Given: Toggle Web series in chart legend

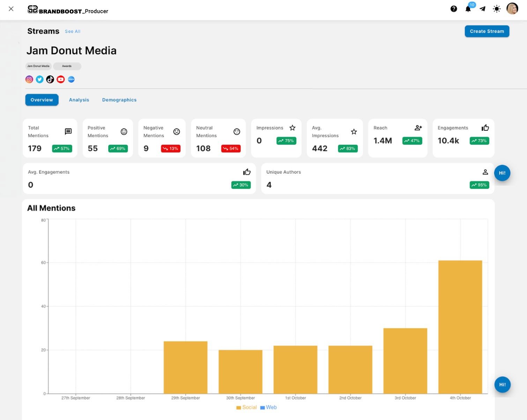Looking at the screenshot, I should pos(268,407).
